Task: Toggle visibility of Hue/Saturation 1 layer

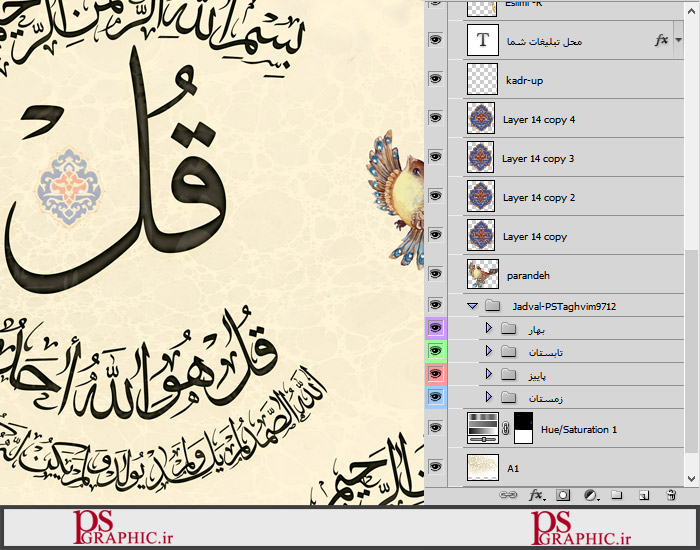Action: pos(435,427)
